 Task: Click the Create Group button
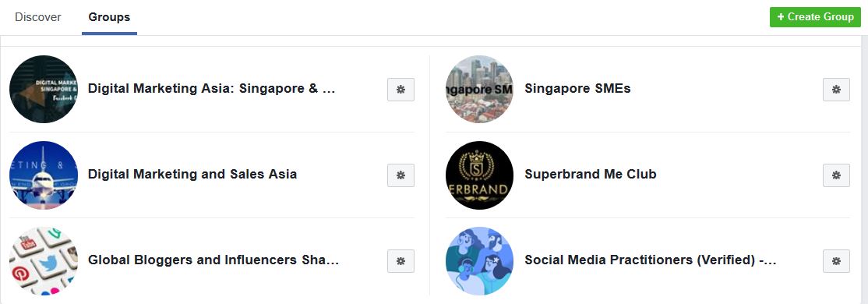pos(816,17)
